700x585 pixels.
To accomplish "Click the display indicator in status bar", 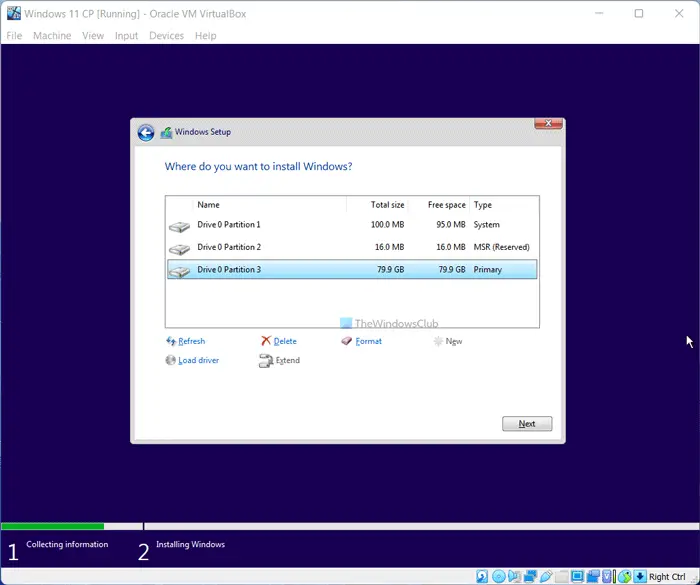I will [x=577, y=577].
